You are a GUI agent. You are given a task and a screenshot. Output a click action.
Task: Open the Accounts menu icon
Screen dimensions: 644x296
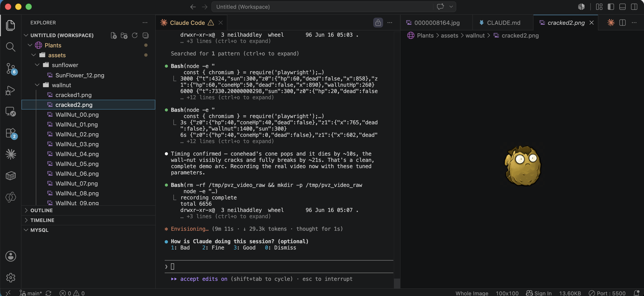(x=11, y=256)
